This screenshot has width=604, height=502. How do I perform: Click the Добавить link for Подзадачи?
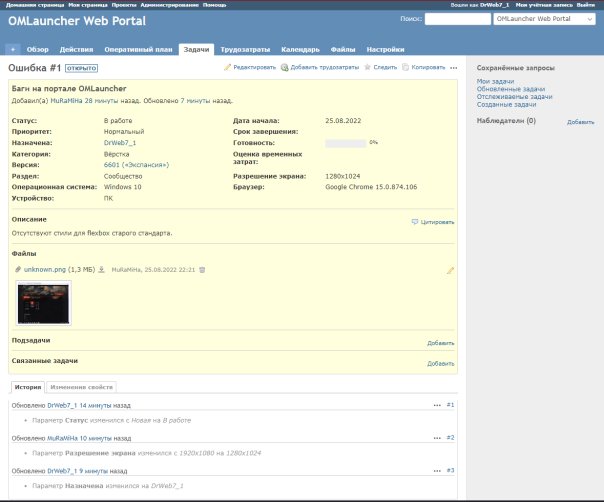440,343
